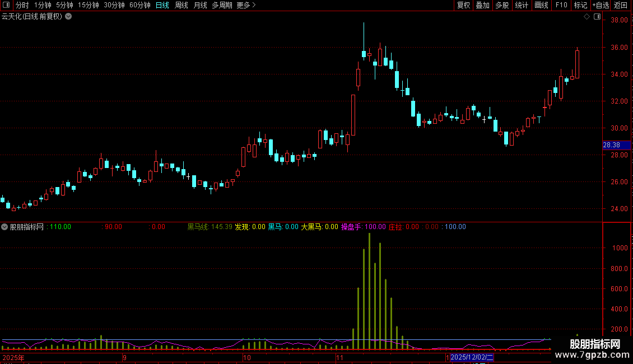633x364 pixels.
Task: Select the 日线 daily tab
Action: tap(162, 5)
